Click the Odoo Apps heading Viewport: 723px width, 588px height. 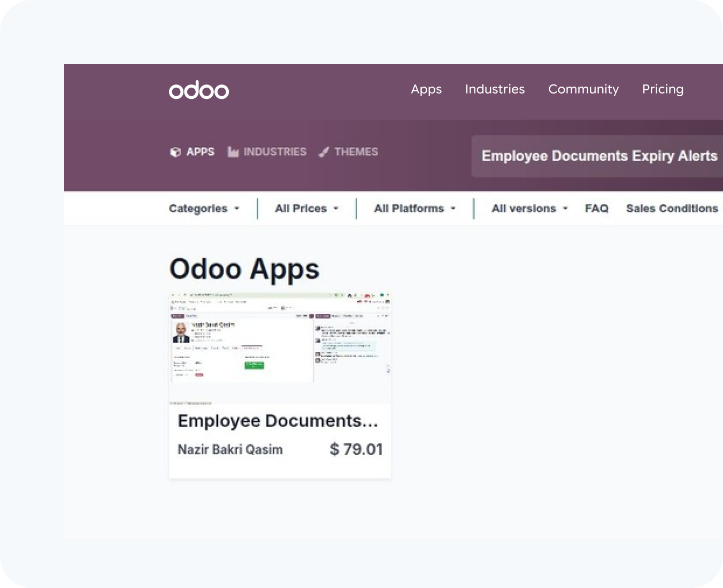pyautogui.click(x=244, y=269)
